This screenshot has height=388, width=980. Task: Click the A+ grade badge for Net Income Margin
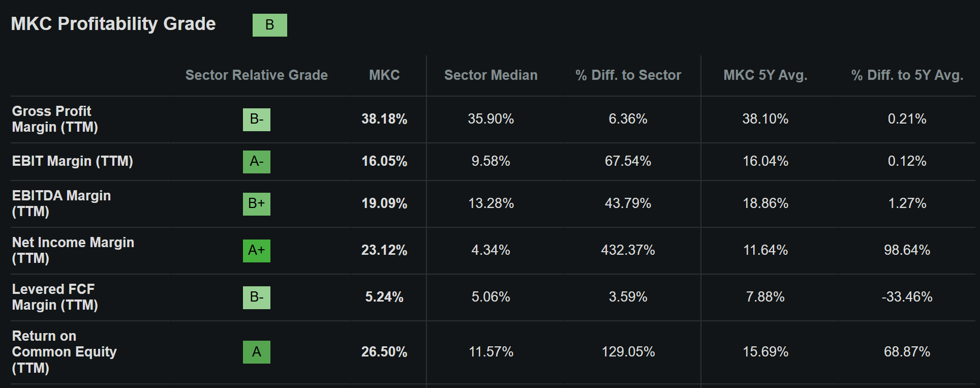[x=257, y=251]
